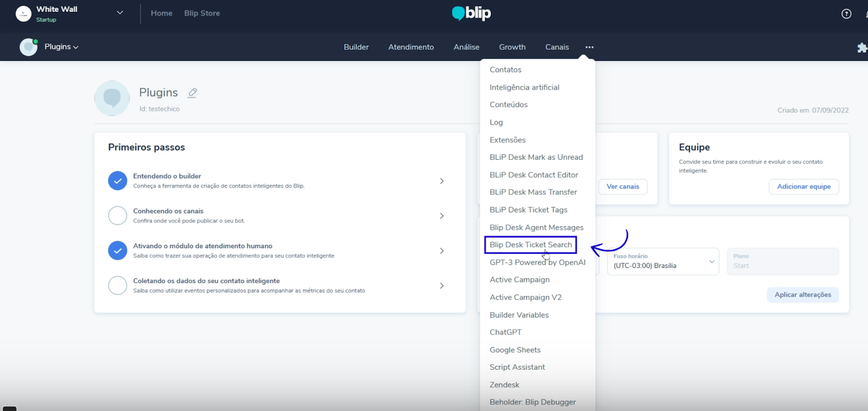Click the Aplicar alterações button
868x411 pixels.
tap(803, 295)
